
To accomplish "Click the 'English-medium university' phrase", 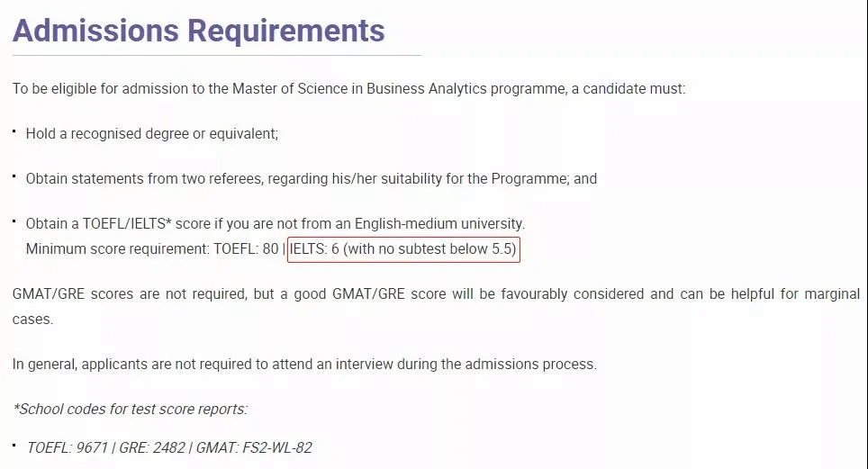I will (439, 224).
